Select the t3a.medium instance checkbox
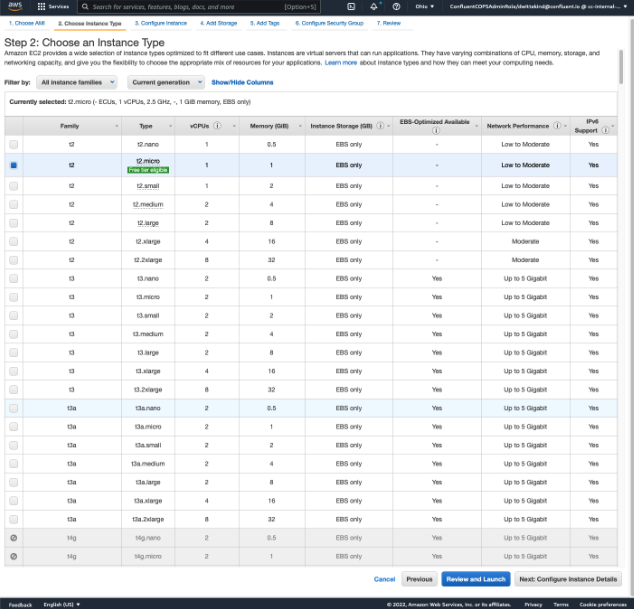Image resolution: width=634 pixels, height=609 pixels. [x=13, y=464]
